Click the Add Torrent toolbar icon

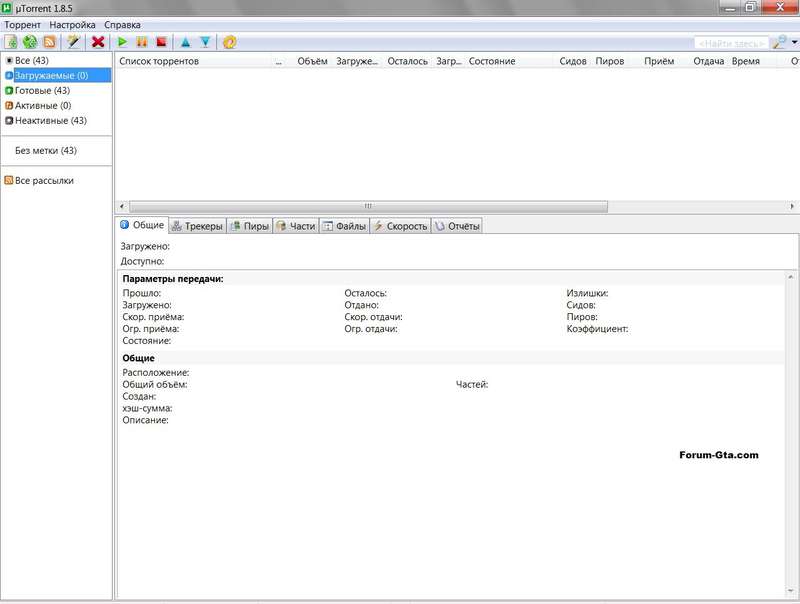point(11,42)
